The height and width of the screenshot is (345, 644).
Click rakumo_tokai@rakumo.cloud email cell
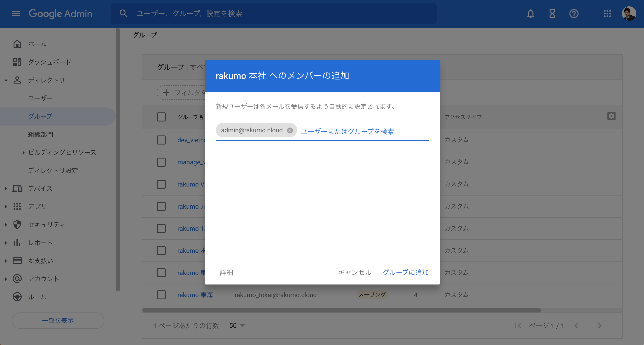[275, 295]
